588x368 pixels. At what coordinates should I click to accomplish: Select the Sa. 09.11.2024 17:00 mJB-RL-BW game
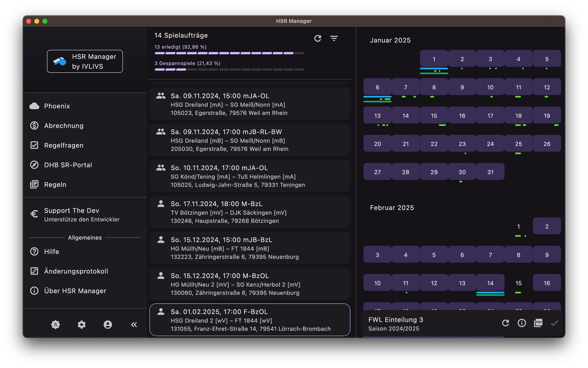(250, 140)
